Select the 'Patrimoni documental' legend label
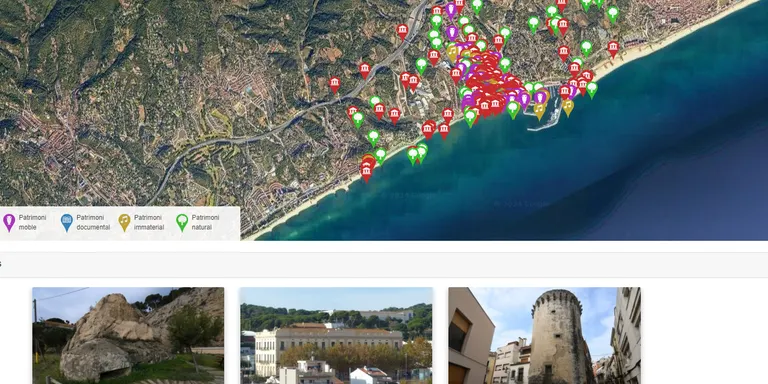The height and width of the screenshot is (384, 768). pos(93,222)
